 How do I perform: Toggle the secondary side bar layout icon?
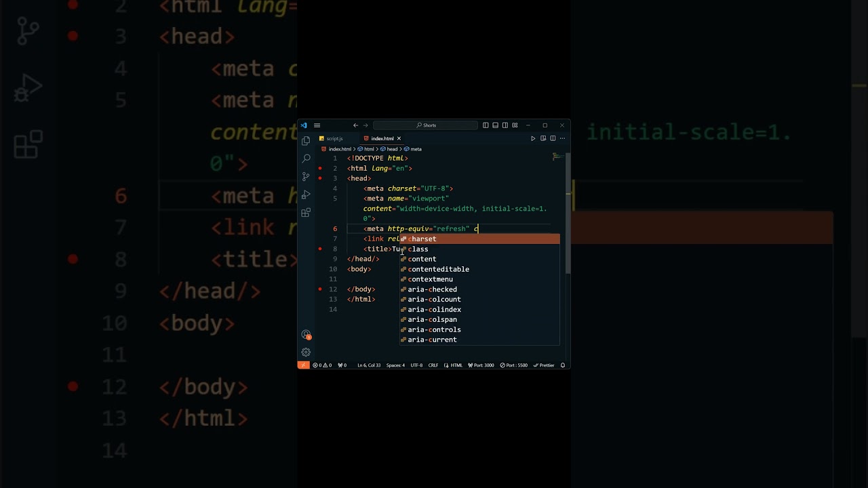(505, 125)
